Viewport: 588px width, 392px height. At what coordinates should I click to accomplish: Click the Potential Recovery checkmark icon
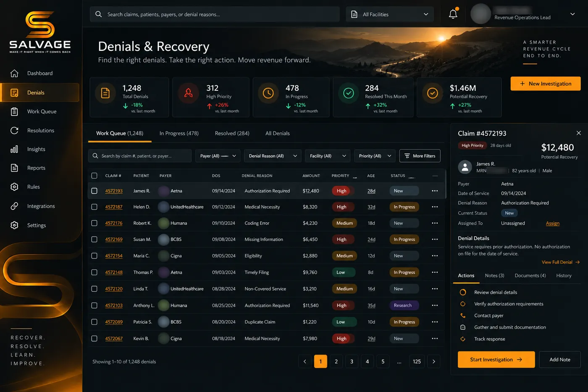click(x=432, y=93)
